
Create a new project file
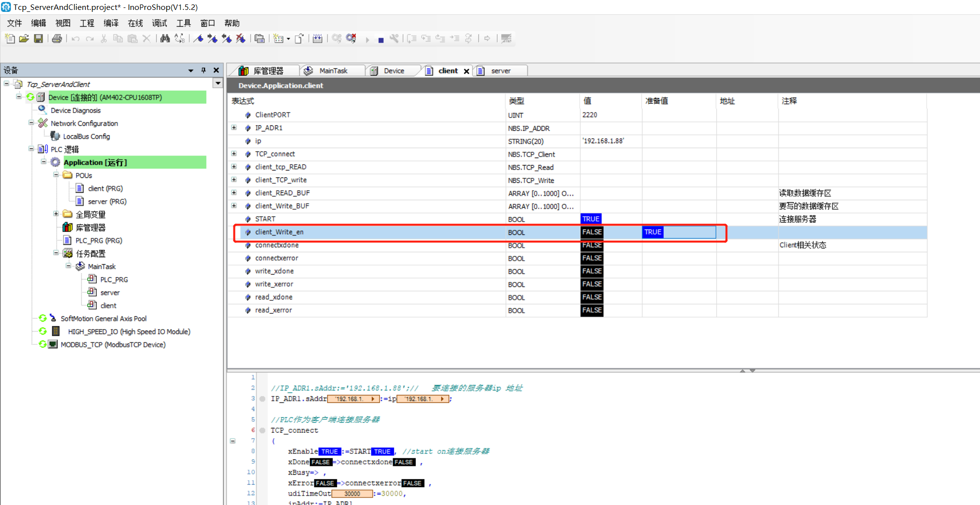(10, 39)
